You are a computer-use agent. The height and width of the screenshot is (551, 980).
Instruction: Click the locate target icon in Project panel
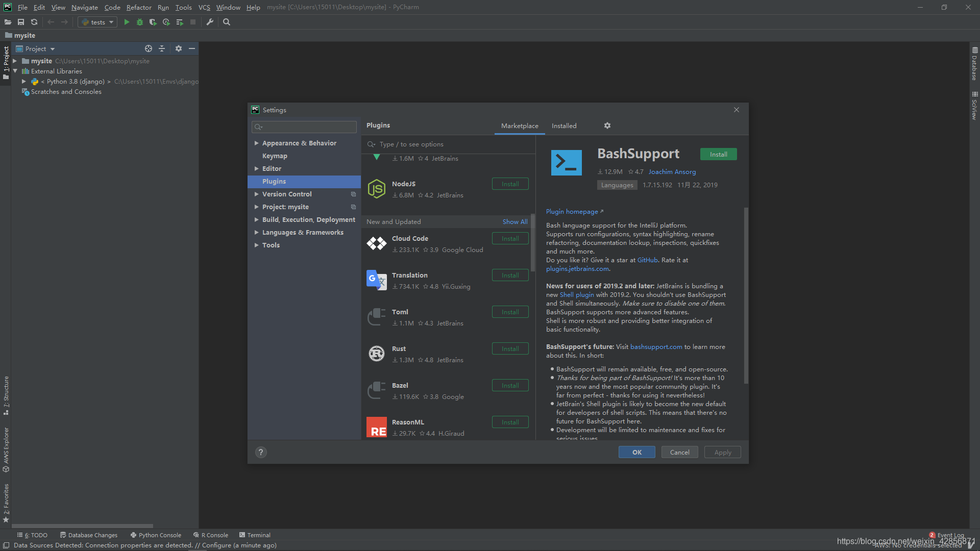point(149,48)
